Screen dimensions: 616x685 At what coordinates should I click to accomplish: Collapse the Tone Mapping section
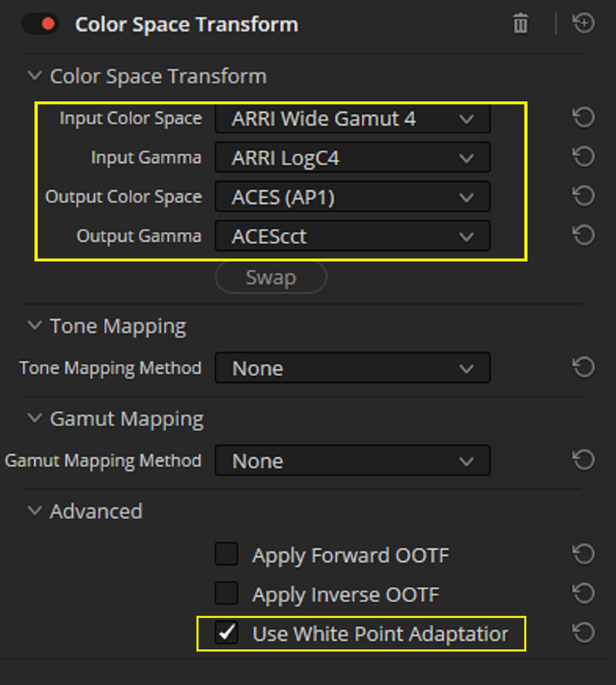[34, 326]
